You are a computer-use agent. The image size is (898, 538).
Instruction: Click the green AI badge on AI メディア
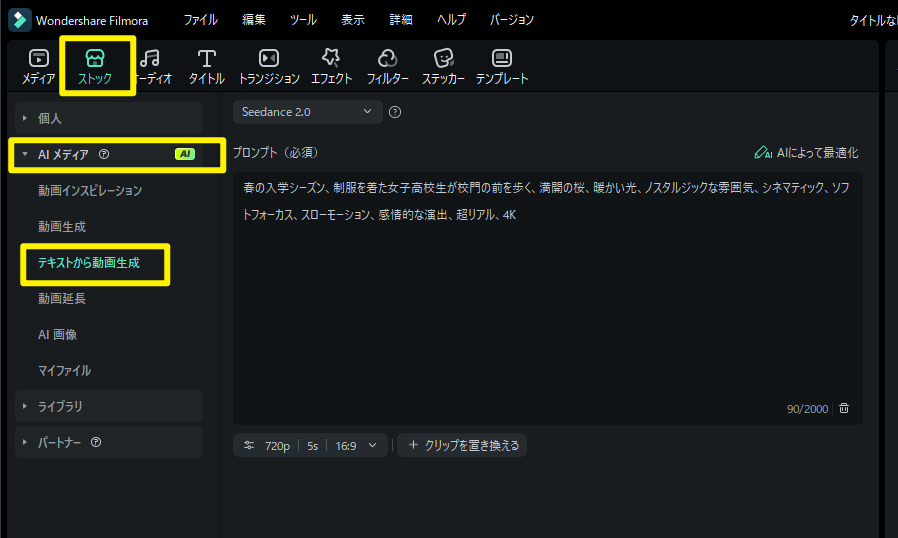(185, 154)
